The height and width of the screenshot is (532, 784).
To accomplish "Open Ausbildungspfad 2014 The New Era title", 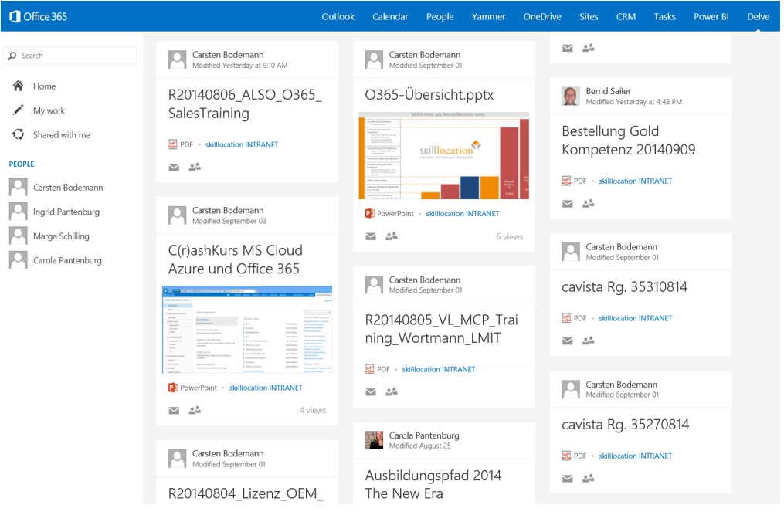I will point(433,484).
